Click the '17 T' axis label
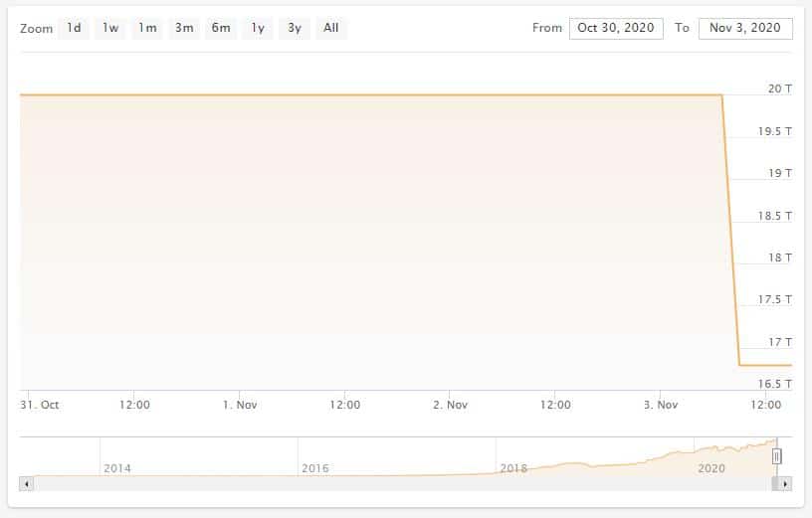This screenshot has width=812, height=518. point(779,342)
